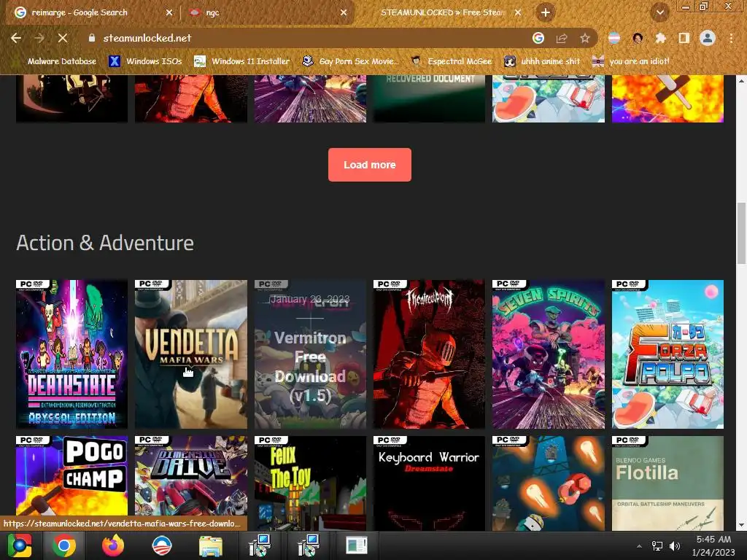747x560 pixels.
Task: Expand the tab search dropdown
Action: 659,12
